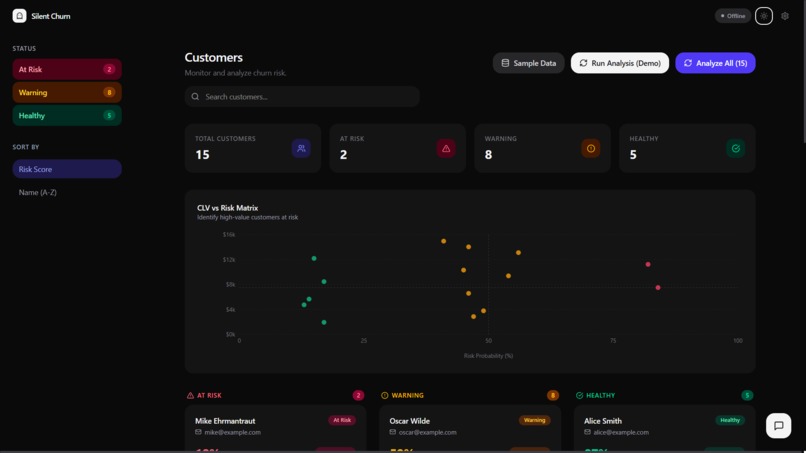Click the At Risk column count badge 2
This screenshot has width=806, height=453.
[358, 395]
